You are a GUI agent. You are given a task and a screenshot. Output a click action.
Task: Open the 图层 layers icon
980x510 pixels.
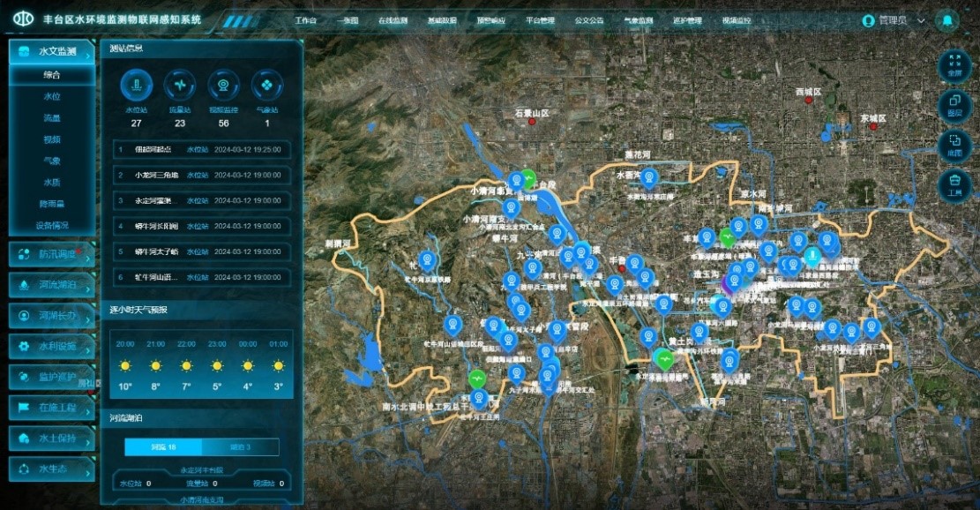click(x=954, y=105)
